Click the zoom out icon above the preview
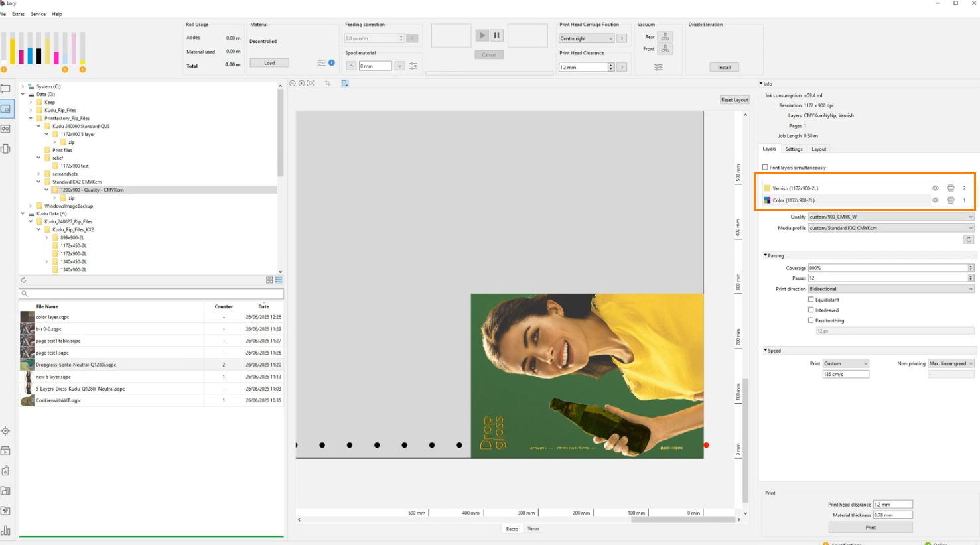The image size is (980, 545). 293,84
